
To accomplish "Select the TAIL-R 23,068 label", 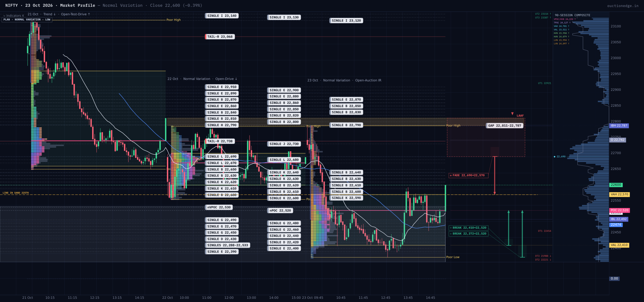I will click(x=220, y=37).
